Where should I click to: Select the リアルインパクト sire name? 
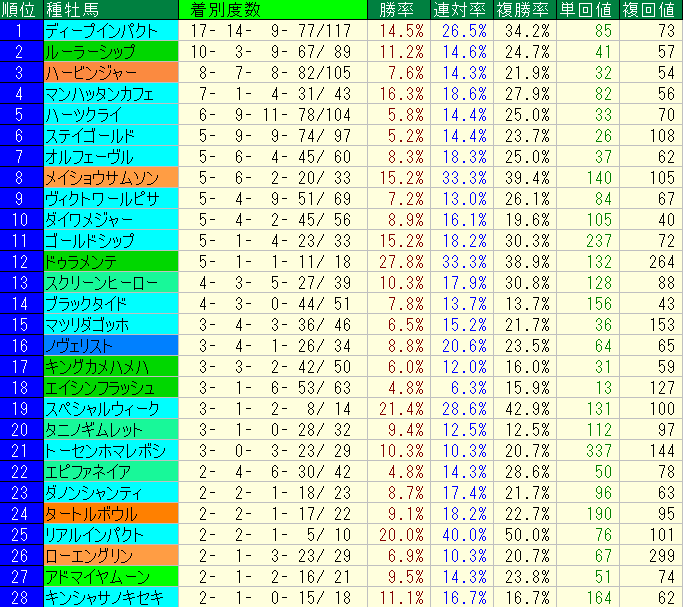tap(111, 534)
